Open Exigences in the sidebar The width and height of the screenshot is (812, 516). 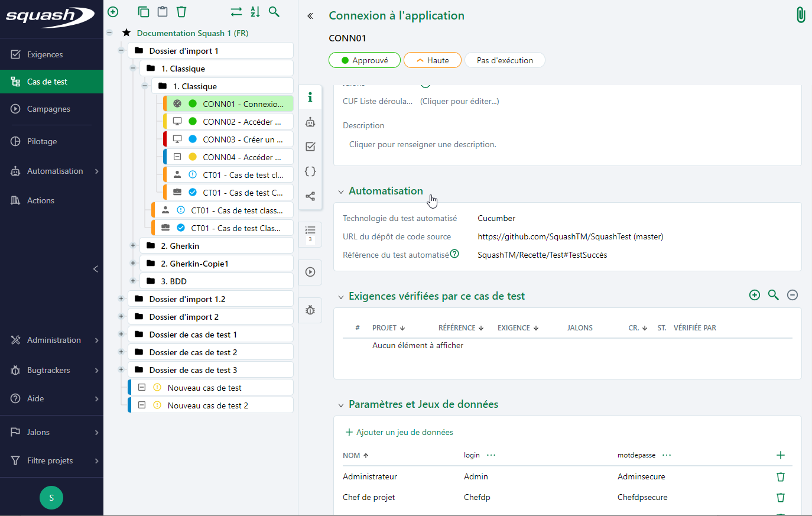coord(44,54)
